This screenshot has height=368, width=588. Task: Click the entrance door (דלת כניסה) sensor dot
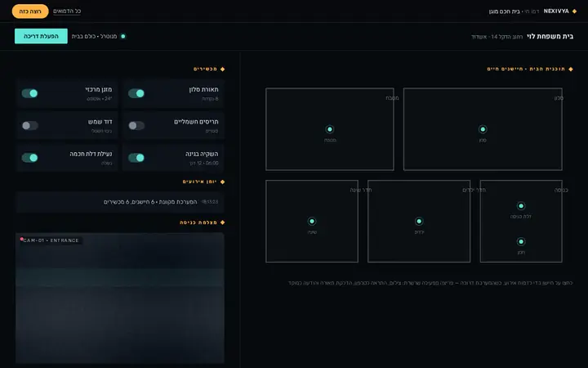click(x=521, y=206)
